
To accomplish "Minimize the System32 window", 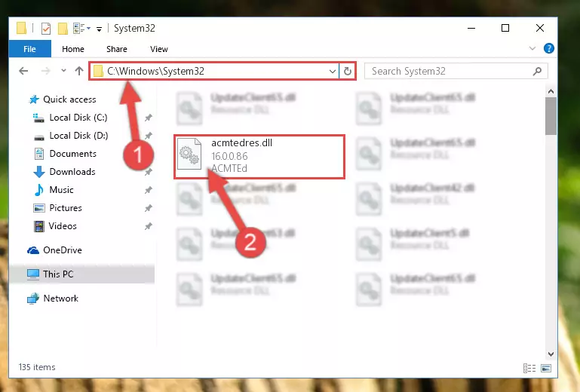I will click(471, 28).
